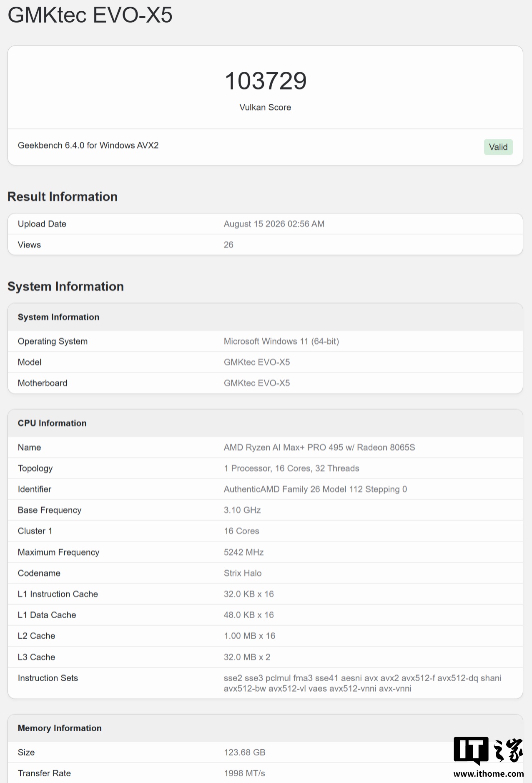Click the Motherboard GMKtec EVO-X5 value
This screenshot has height=783, width=532.
[257, 383]
